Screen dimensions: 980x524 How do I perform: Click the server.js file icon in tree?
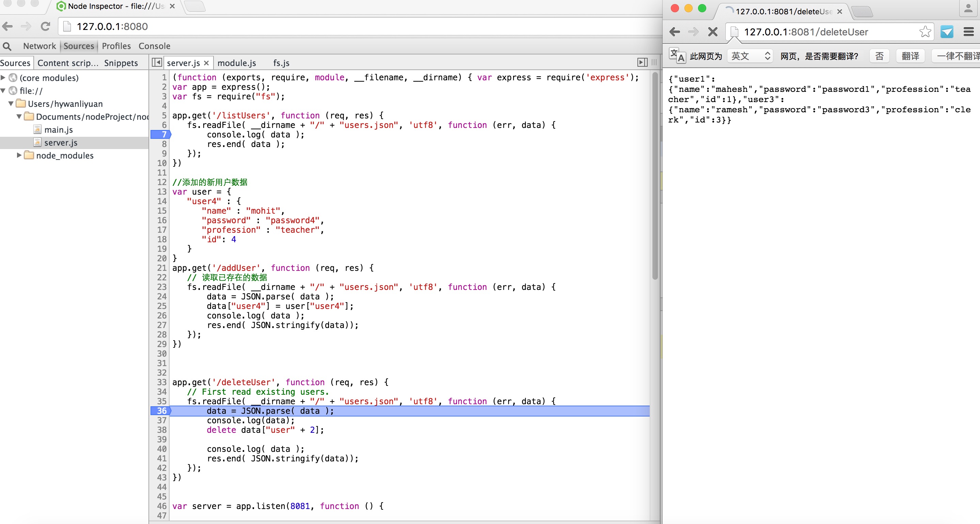tap(37, 143)
